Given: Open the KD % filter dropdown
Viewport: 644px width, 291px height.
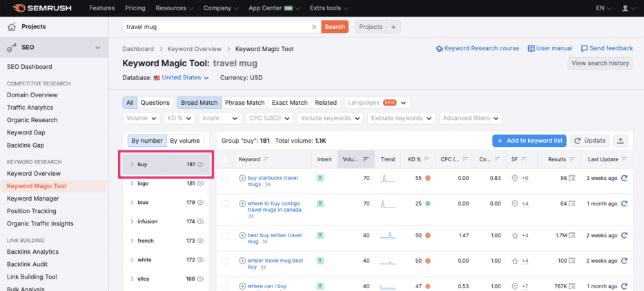Looking at the screenshot, I should click(179, 118).
